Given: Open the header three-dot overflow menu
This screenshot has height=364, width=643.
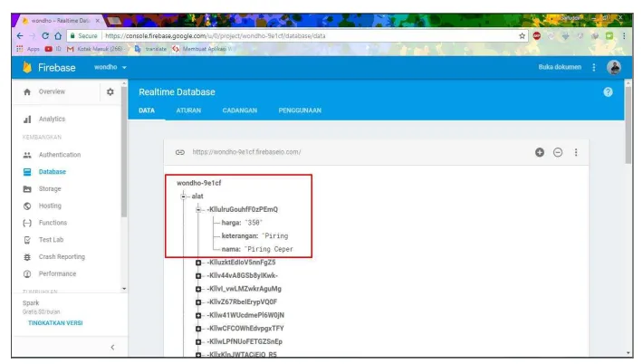Looking at the screenshot, I should [x=594, y=67].
